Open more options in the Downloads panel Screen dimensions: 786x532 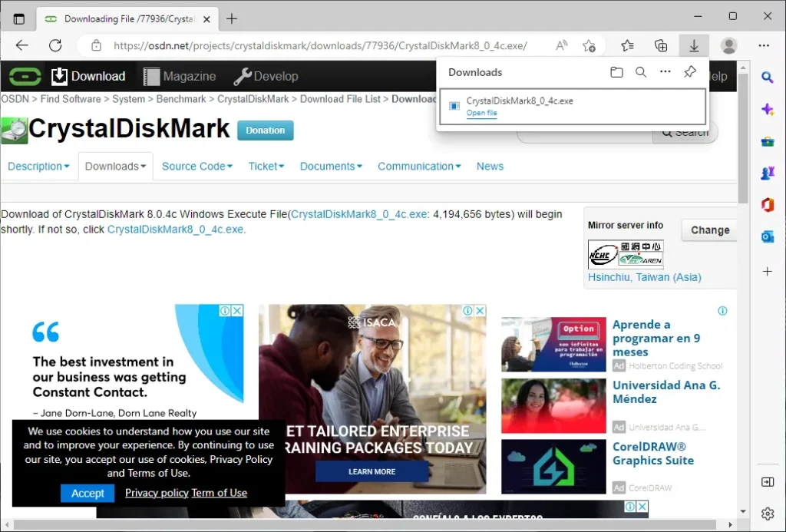(x=665, y=71)
